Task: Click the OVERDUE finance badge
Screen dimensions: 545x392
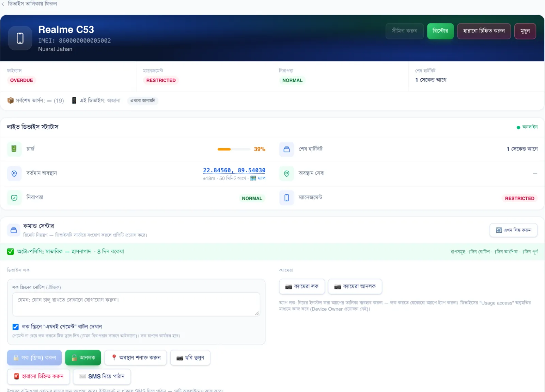Action: coord(21,80)
